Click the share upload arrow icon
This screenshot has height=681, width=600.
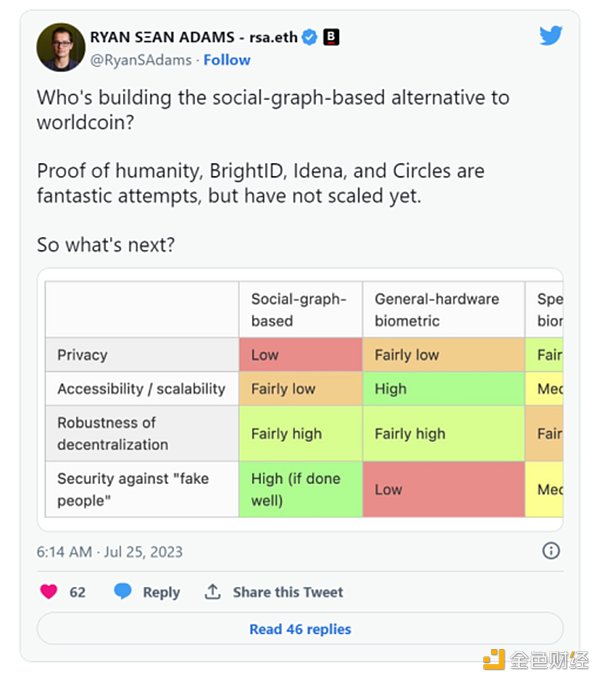212,591
